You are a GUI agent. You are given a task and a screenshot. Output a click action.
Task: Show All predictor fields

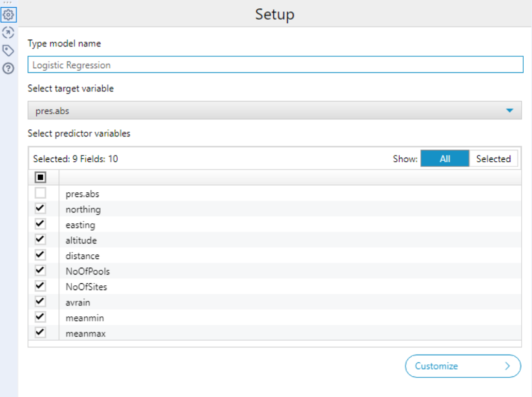click(445, 159)
